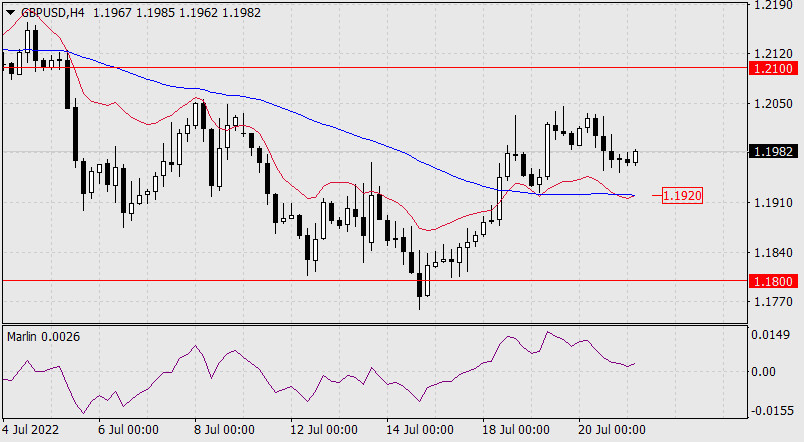
Task: Click the 8 Jul 00:00 time label
Action: coord(224,430)
